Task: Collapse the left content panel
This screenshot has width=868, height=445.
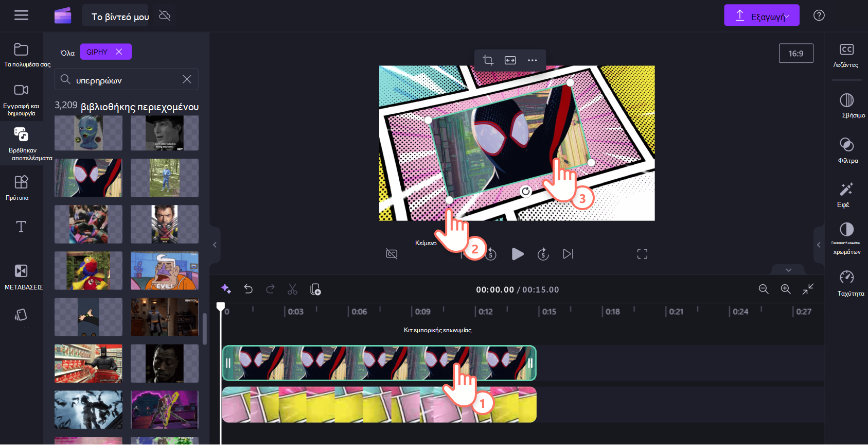Action: point(215,245)
